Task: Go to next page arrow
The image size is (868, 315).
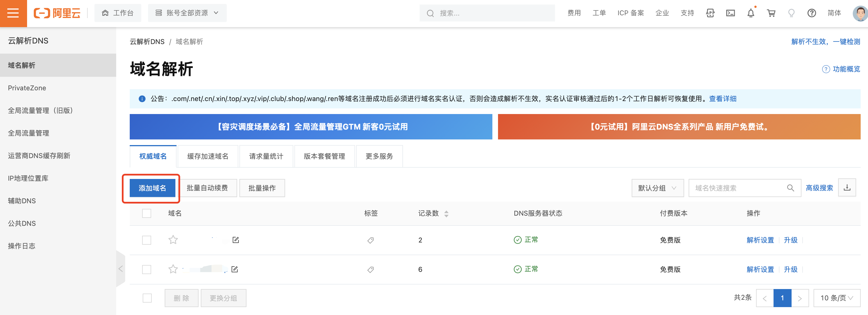Action: coord(799,298)
